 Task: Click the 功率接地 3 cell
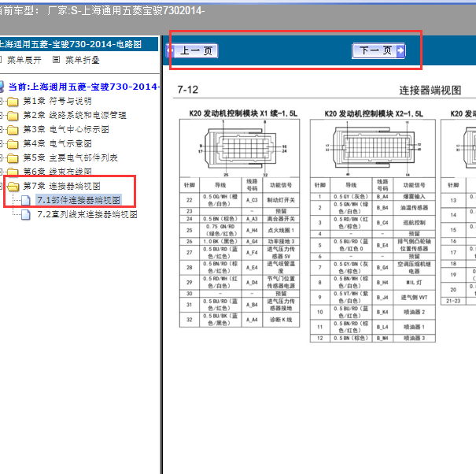coord(281,242)
